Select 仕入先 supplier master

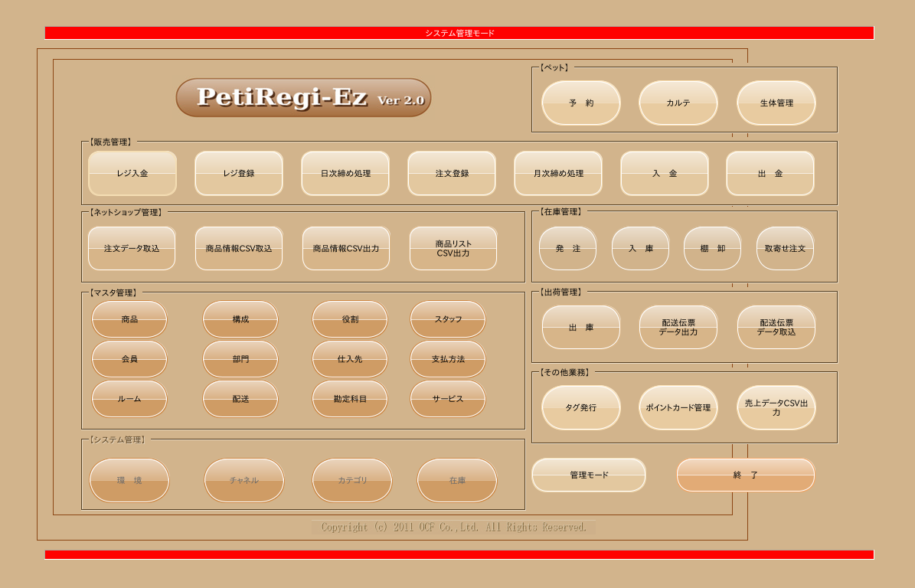(x=350, y=359)
